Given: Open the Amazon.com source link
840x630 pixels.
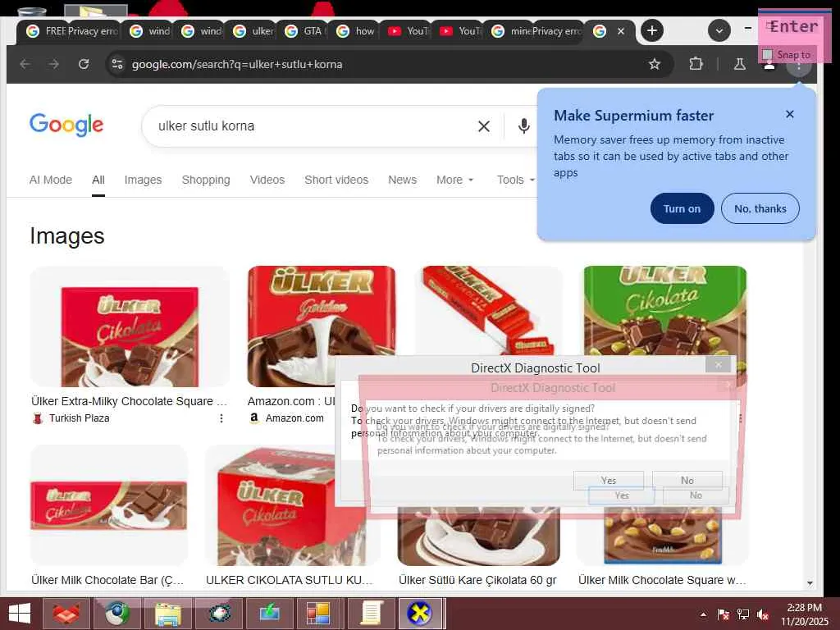Looking at the screenshot, I should click(294, 418).
